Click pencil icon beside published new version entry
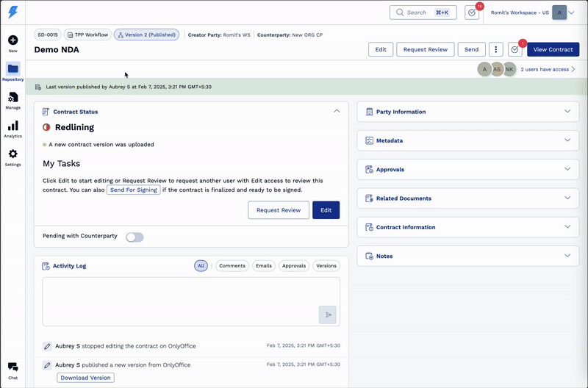The image size is (588, 388). (x=47, y=365)
